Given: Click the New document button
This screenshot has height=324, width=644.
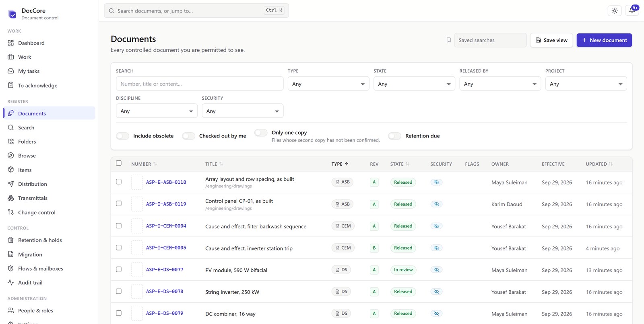Looking at the screenshot, I should coord(604,40).
